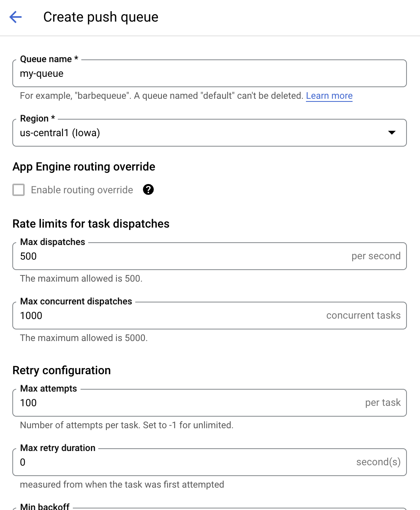Follow the Learn more link

[x=329, y=96]
